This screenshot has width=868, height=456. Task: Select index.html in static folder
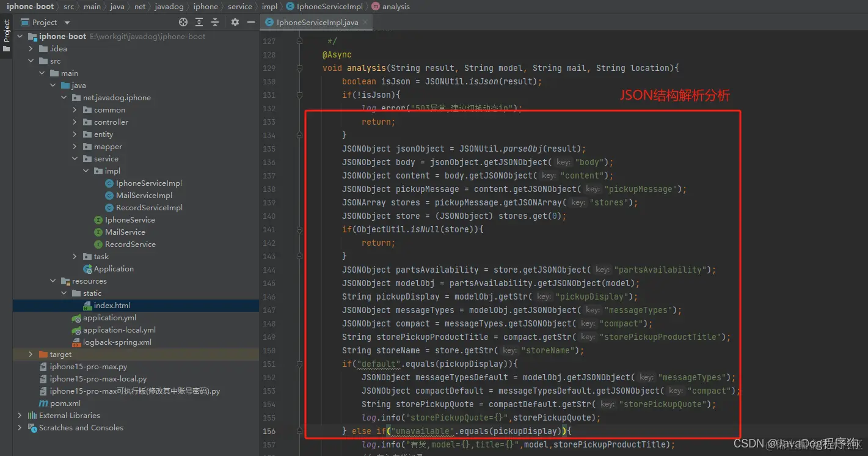(x=112, y=306)
